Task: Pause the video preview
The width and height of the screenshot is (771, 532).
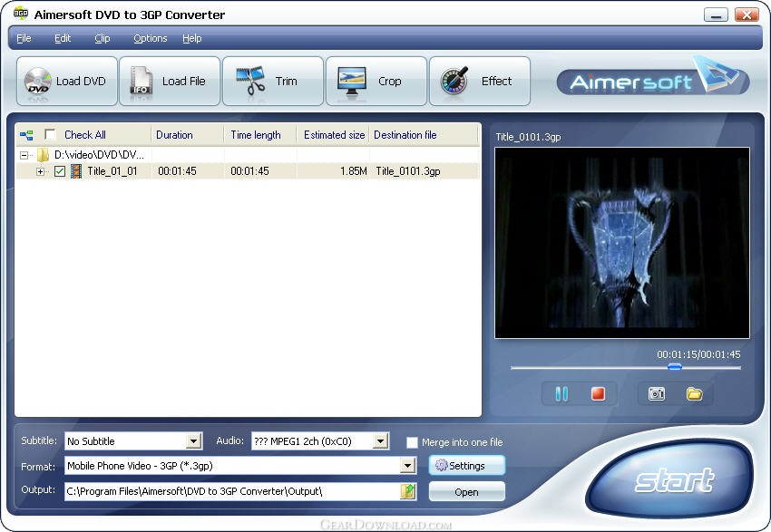Action: click(561, 393)
